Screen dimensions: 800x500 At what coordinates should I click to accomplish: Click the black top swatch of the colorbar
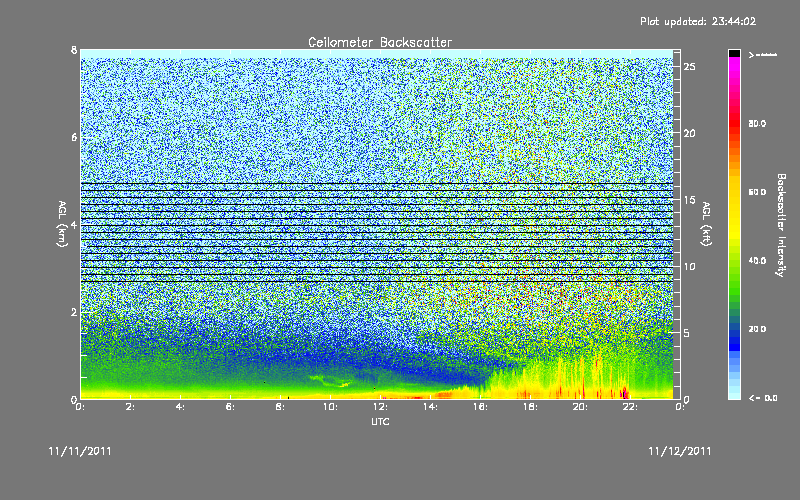[734, 53]
